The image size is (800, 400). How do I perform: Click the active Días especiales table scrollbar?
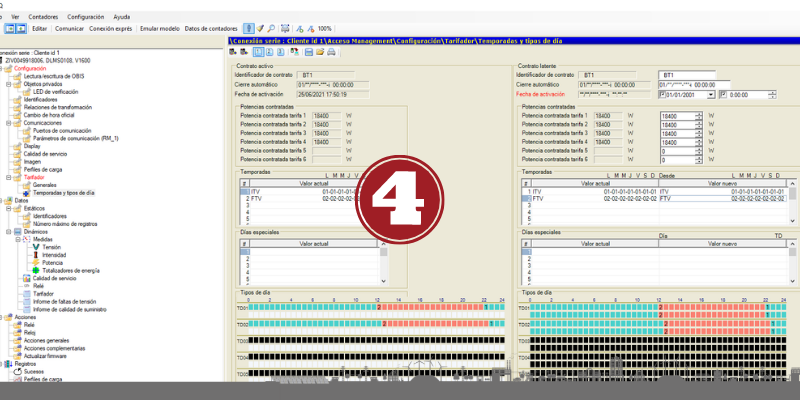383,262
